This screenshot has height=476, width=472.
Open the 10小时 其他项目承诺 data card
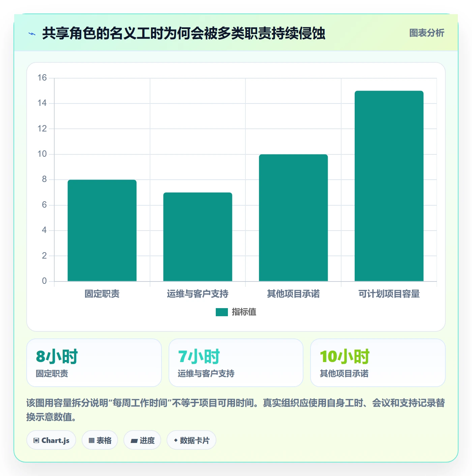(378, 363)
